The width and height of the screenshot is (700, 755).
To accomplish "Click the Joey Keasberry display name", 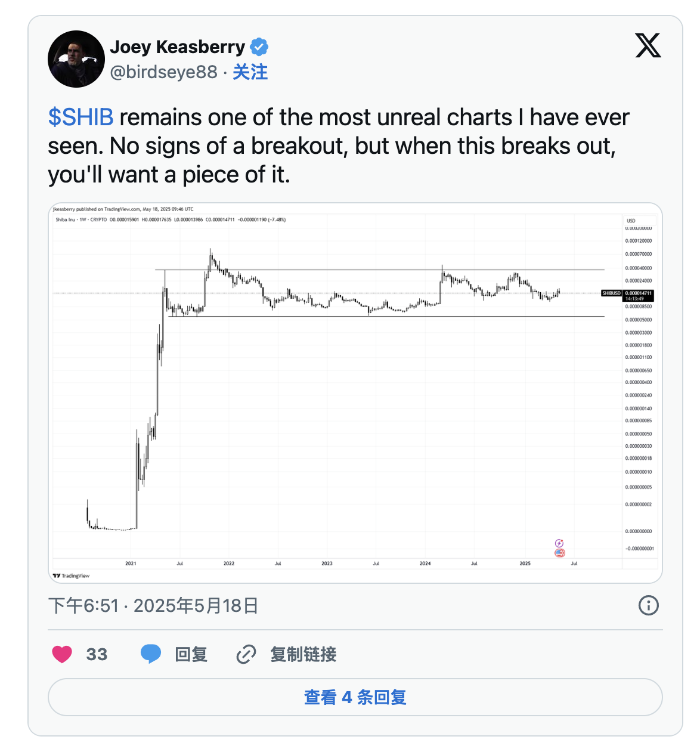I will click(x=177, y=47).
